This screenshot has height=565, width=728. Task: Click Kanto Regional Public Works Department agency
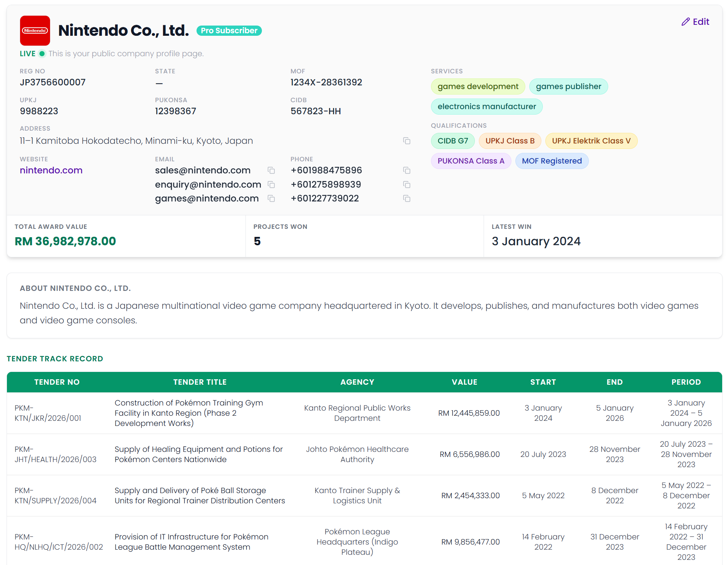357,413
